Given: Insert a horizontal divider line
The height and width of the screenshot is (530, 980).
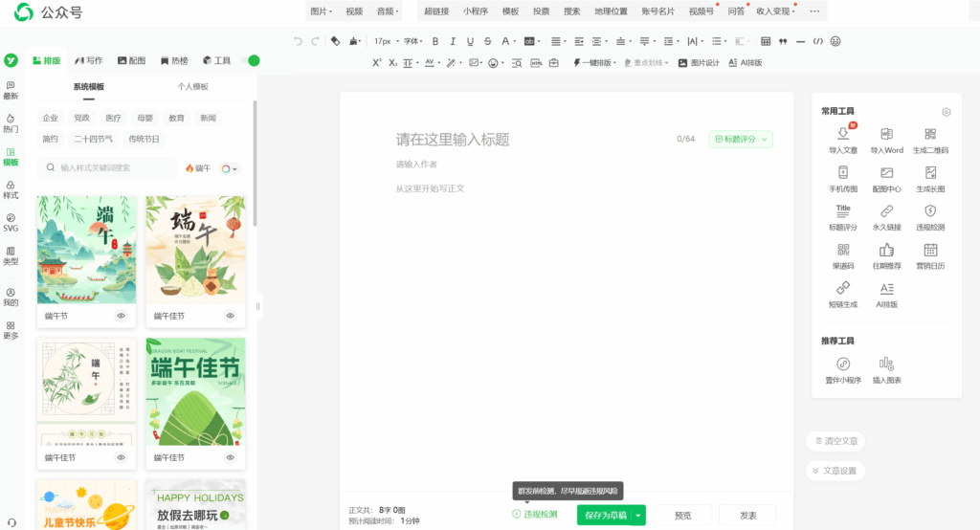Looking at the screenshot, I should (x=801, y=41).
